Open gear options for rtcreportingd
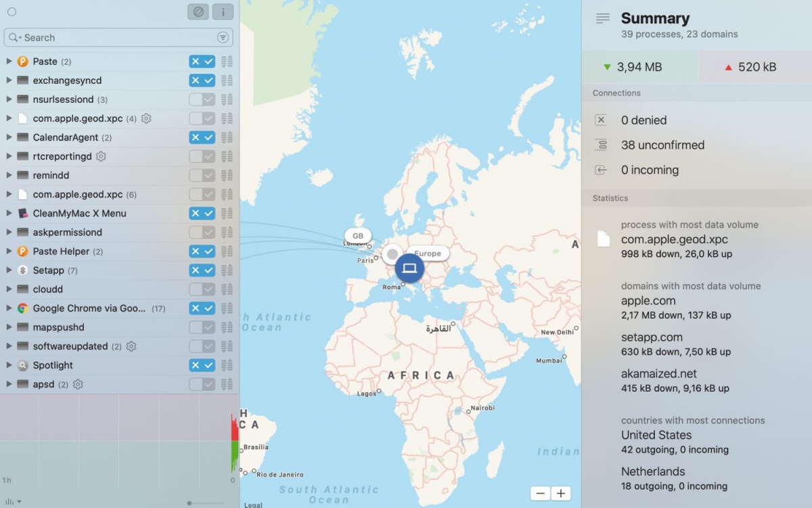 (101, 156)
